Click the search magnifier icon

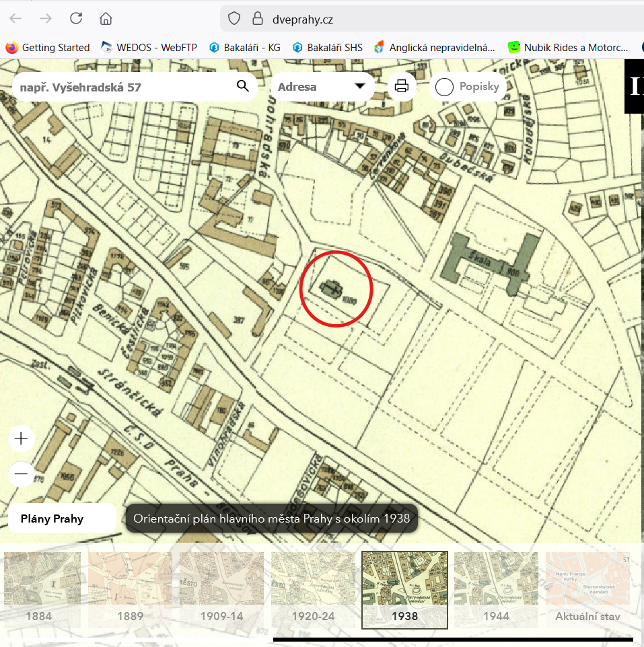pos(243,87)
